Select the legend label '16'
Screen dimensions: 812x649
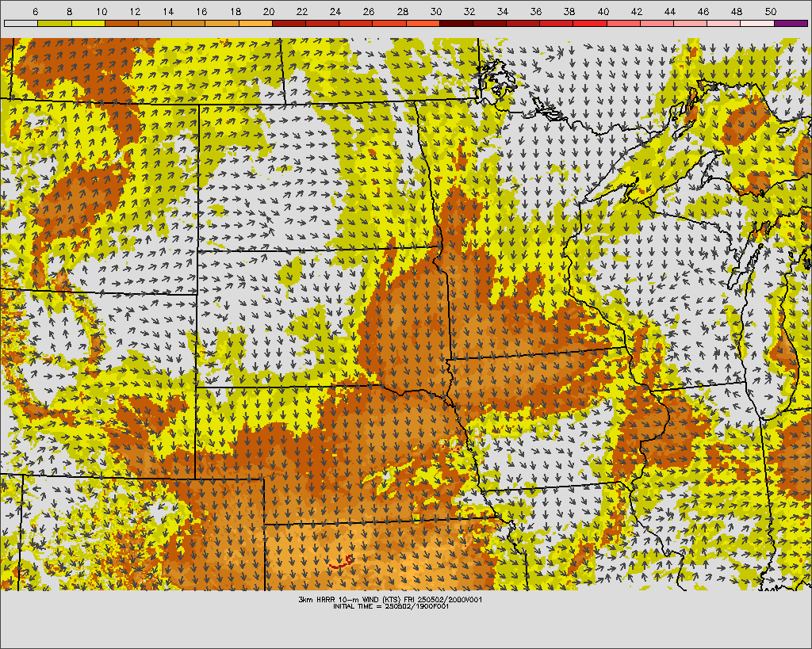(201, 11)
